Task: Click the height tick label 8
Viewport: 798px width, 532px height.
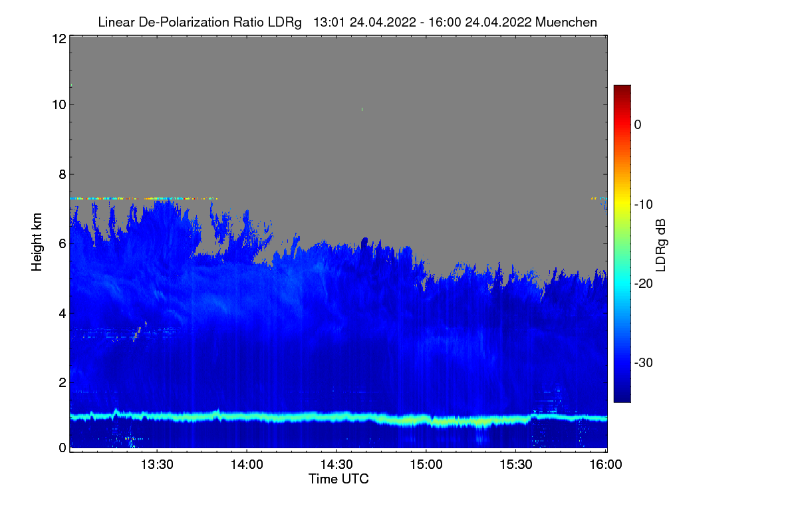Action: click(61, 175)
